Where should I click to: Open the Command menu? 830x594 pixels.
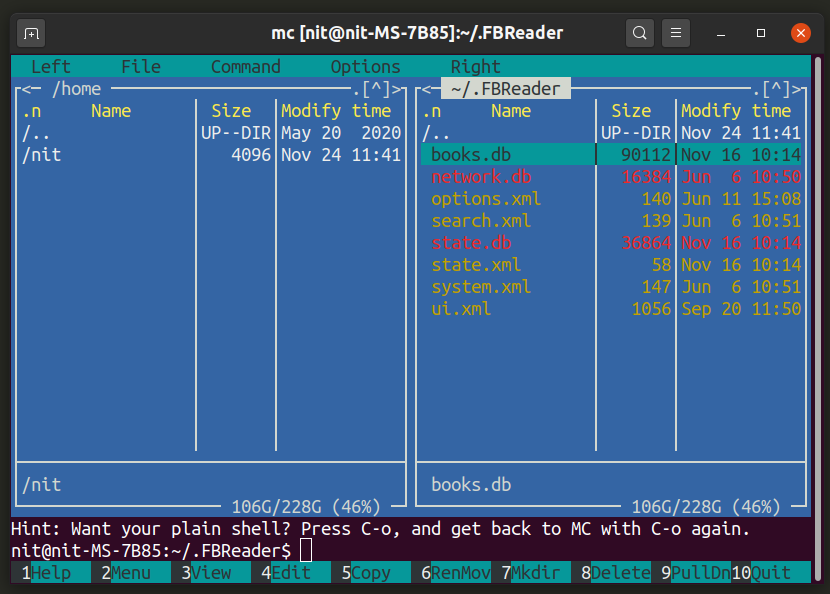coord(246,67)
